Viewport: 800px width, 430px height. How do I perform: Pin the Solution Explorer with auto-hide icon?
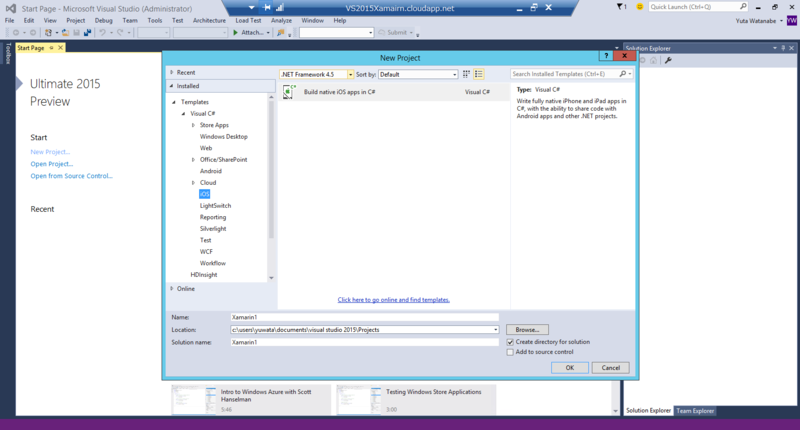click(783, 48)
